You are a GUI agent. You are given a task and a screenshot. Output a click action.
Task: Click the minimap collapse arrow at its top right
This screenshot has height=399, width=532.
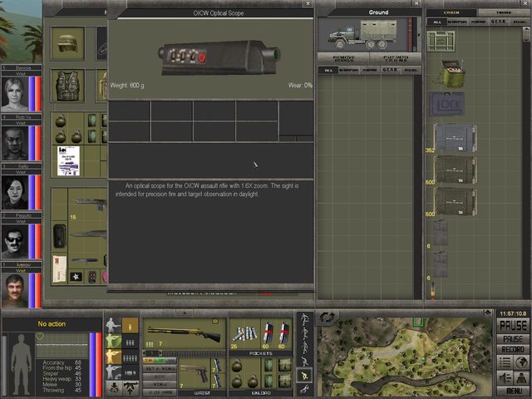[488, 313]
